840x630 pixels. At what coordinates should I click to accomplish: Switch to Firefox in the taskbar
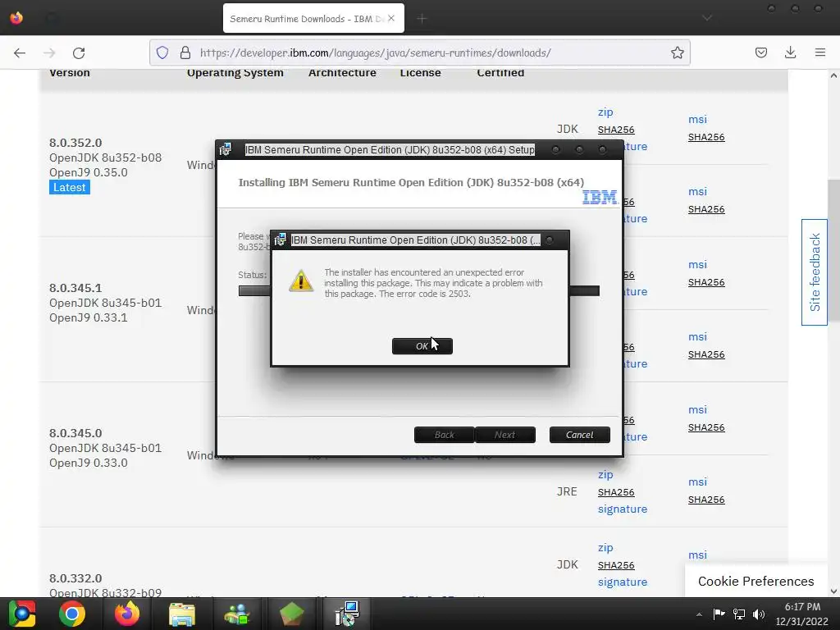point(127,614)
